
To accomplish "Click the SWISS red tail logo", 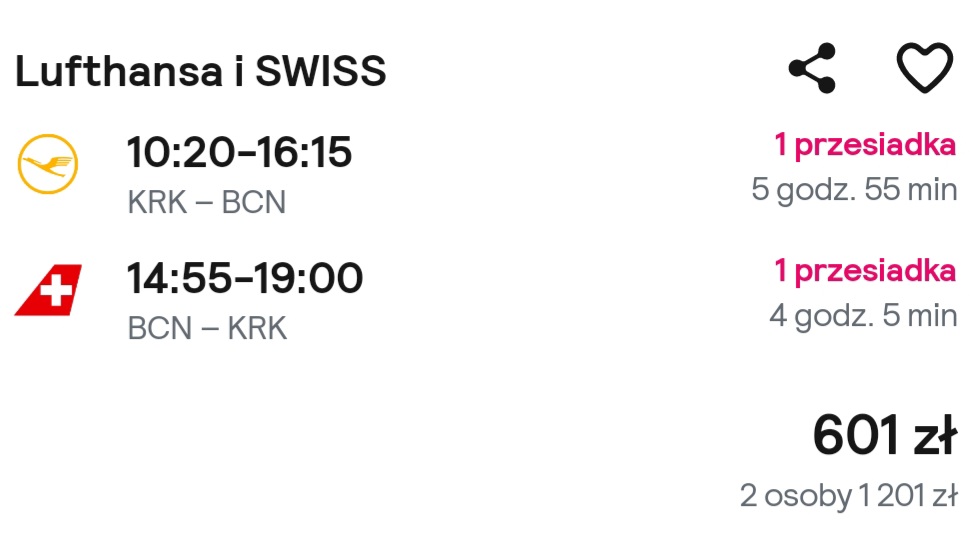I will pyautogui.click(x=48, y=290).
